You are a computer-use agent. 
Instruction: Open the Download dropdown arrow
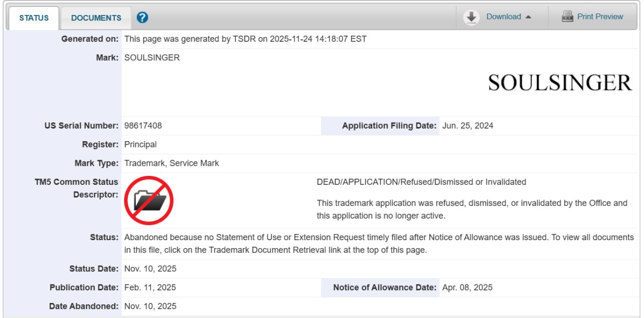click(528, 17)
